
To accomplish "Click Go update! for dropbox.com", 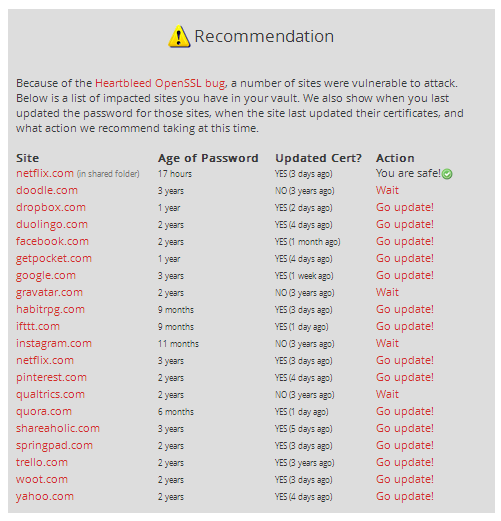I will pos(405,207).
